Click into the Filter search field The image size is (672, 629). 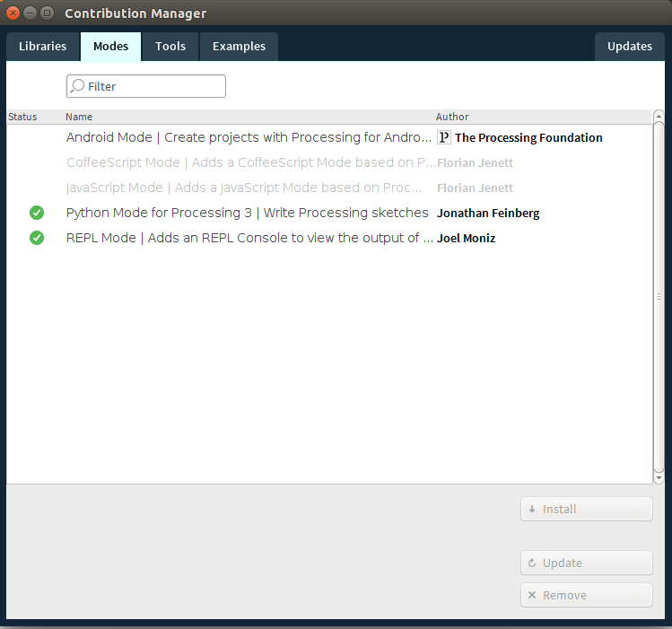coord(145,86)
